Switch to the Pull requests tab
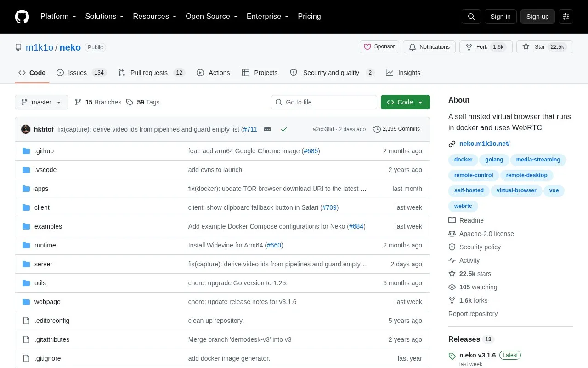Image resolution: width=588 pixels, height=368 pixels. [x=151, y=73]
